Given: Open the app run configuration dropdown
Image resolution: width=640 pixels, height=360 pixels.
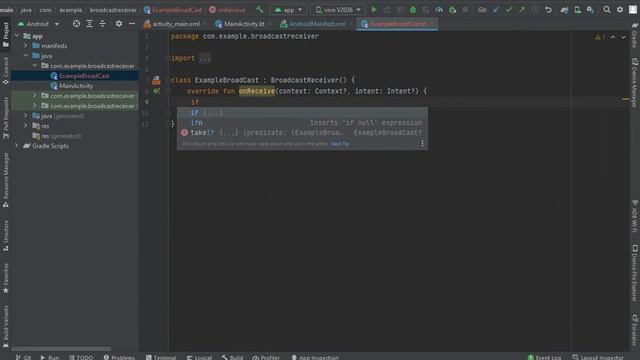Looking at the screenshot, I should [288, 9].
